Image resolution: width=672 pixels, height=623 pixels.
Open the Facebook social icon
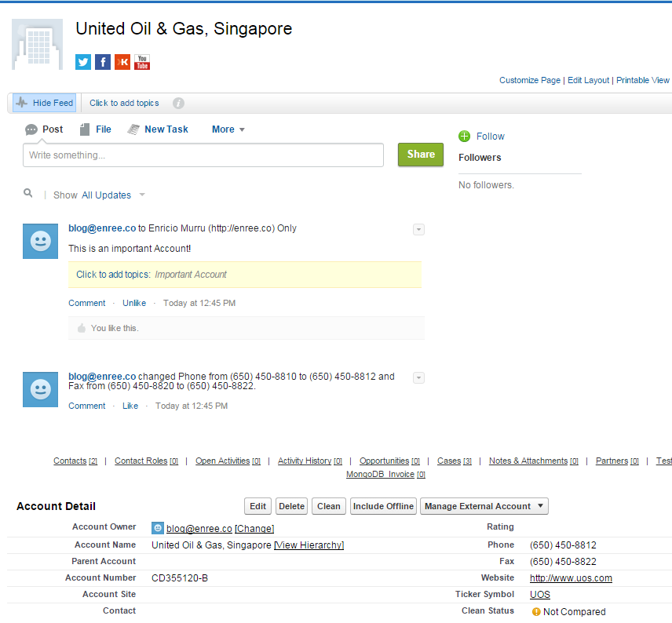coord(103,62)
